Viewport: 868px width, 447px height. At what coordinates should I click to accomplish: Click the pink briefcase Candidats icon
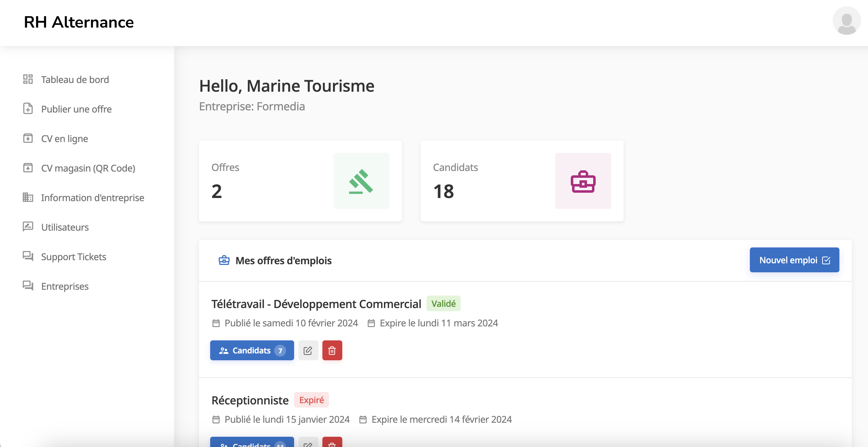click(x=583, y=181)
